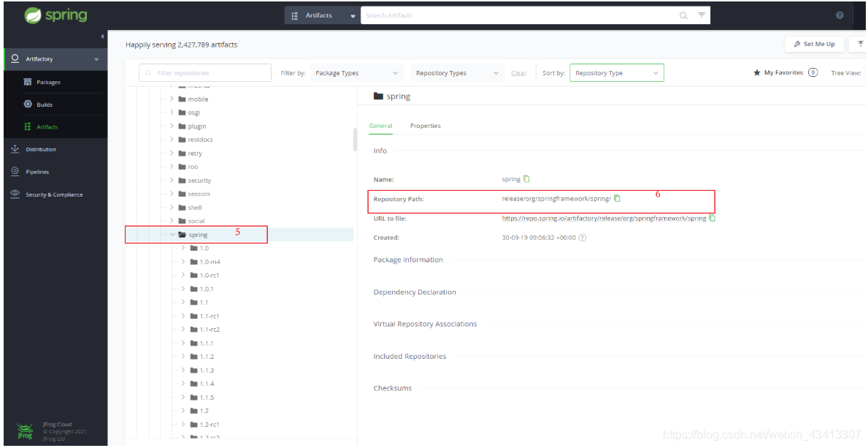
Task: Copy the name 'spring' icon
Action: click(x=526, y=179)
